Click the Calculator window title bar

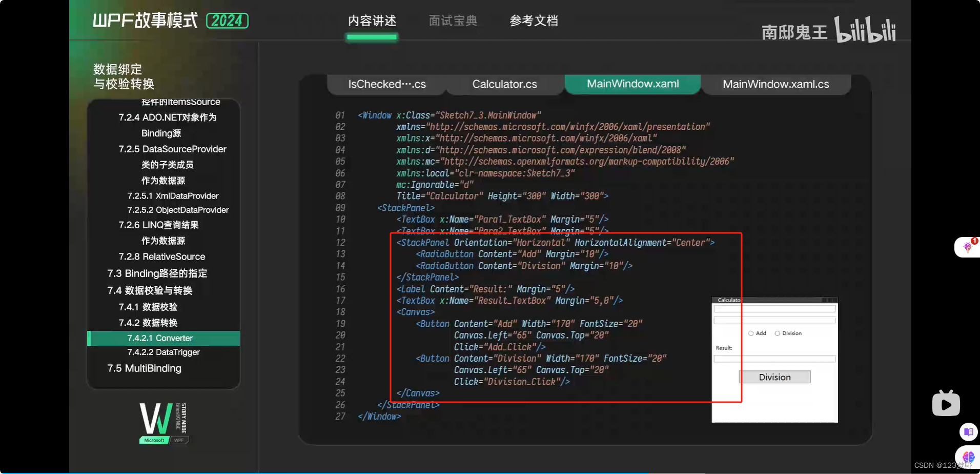(774, 300)
